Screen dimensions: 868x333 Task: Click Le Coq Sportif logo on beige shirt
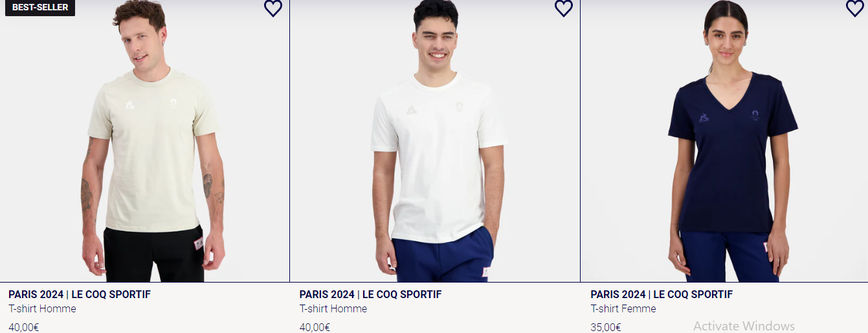129,103
